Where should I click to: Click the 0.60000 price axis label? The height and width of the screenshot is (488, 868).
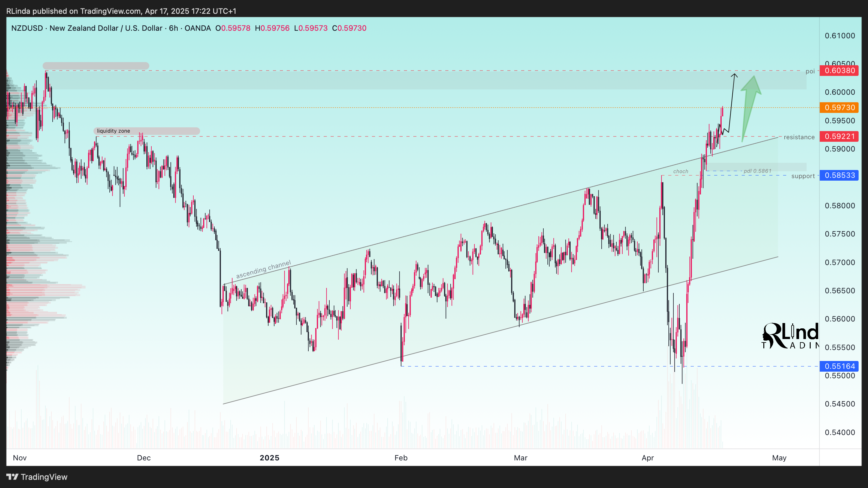[840, 92]
